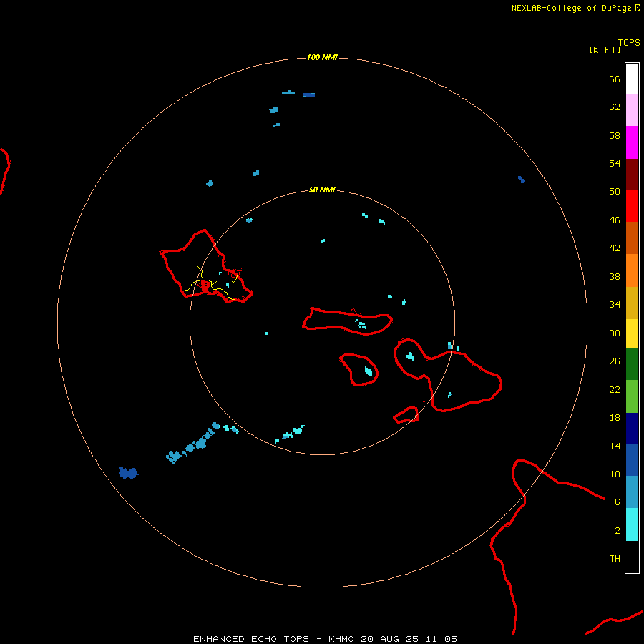Click the 'ENHANCED ECHO TOPS' title text

(x=251, y=639)
